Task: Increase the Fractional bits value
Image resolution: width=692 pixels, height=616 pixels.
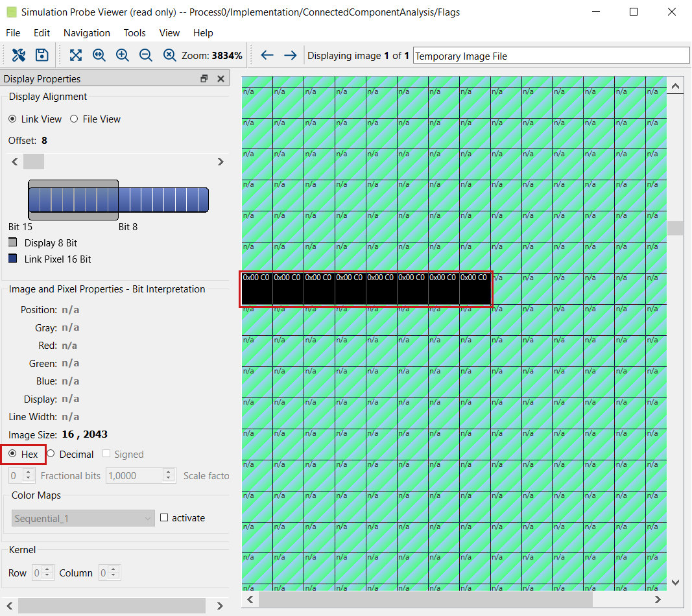Action: click(x=27, y=471)
